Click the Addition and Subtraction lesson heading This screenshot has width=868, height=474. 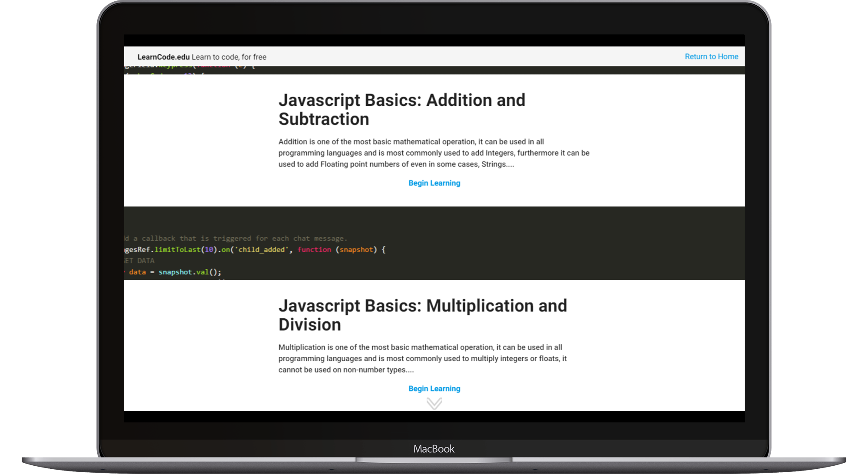(x=401, y=109)
